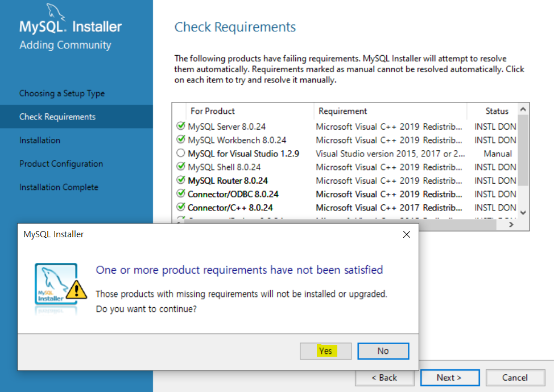
Task: Click the Manual status cell
Action: (x=498, y=154)
